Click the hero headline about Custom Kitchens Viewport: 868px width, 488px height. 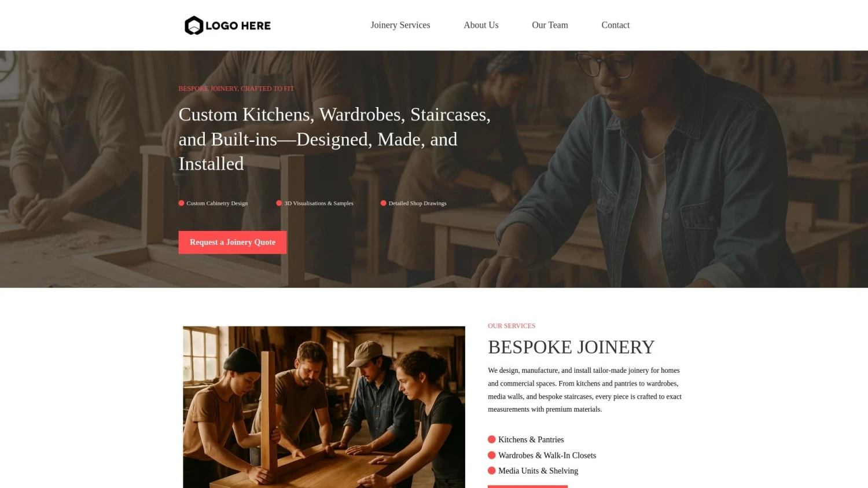[x=334, y=139]
